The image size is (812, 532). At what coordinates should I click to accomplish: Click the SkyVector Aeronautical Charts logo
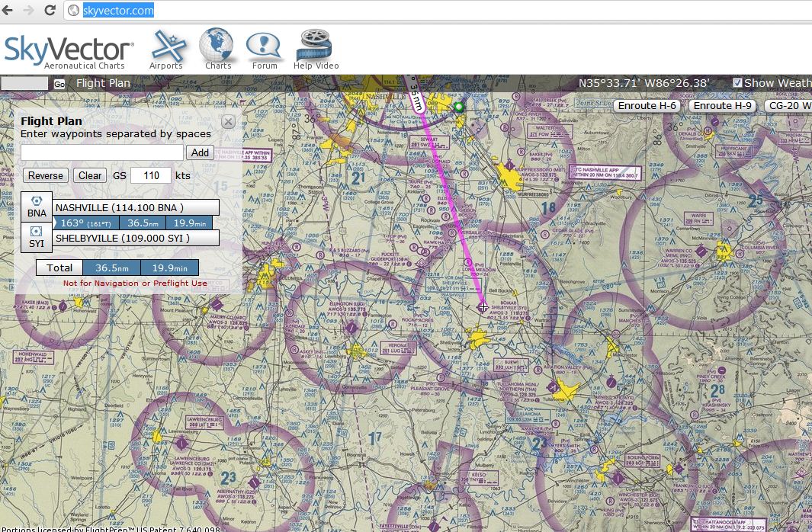tap(69, 52)
